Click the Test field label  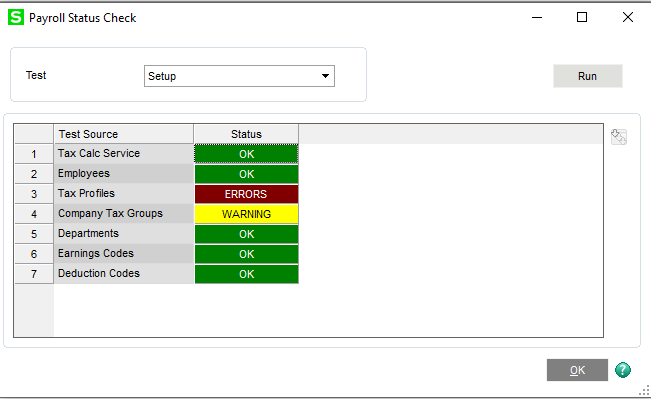[x=36, y=75]
